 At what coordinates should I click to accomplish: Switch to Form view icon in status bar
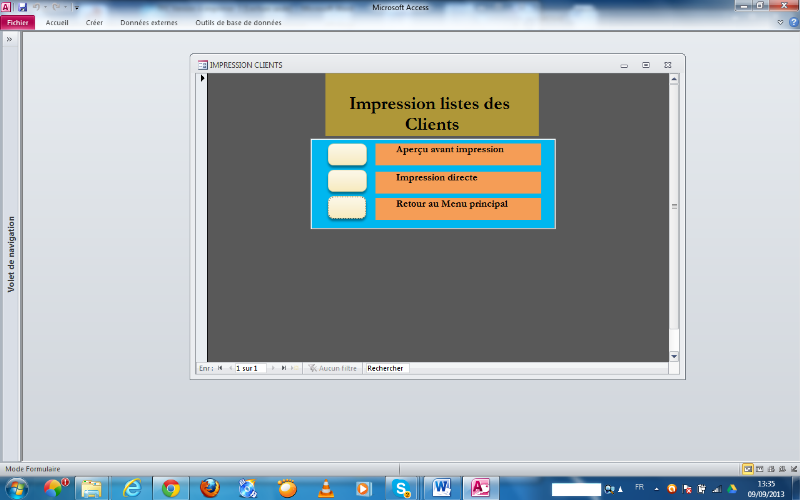pos(747,469)
